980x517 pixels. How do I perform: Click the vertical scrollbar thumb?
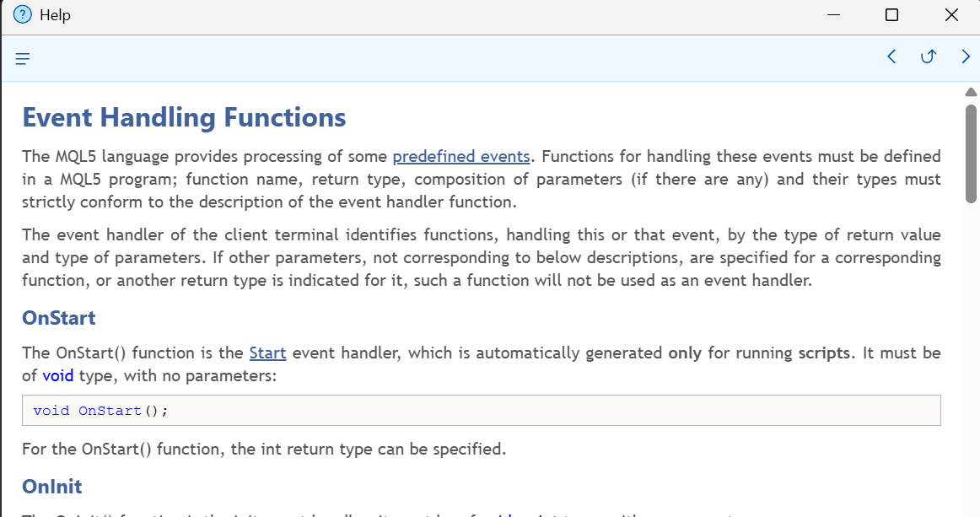coord(971,152)
